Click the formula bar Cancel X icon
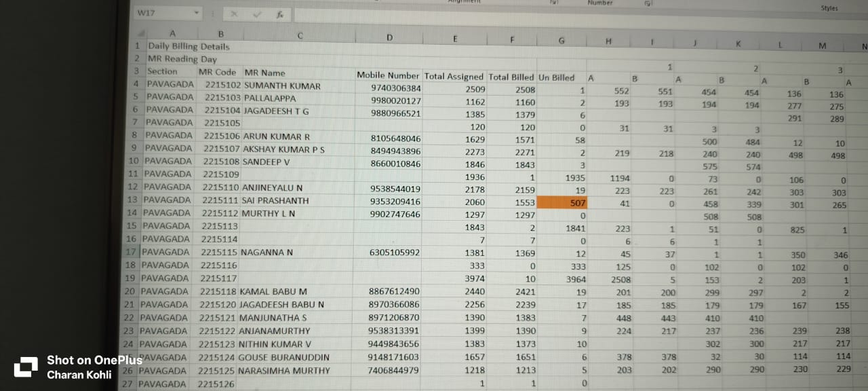Viewport: 868px width, 391px height. pyautogui.click(x=234, y=14)
